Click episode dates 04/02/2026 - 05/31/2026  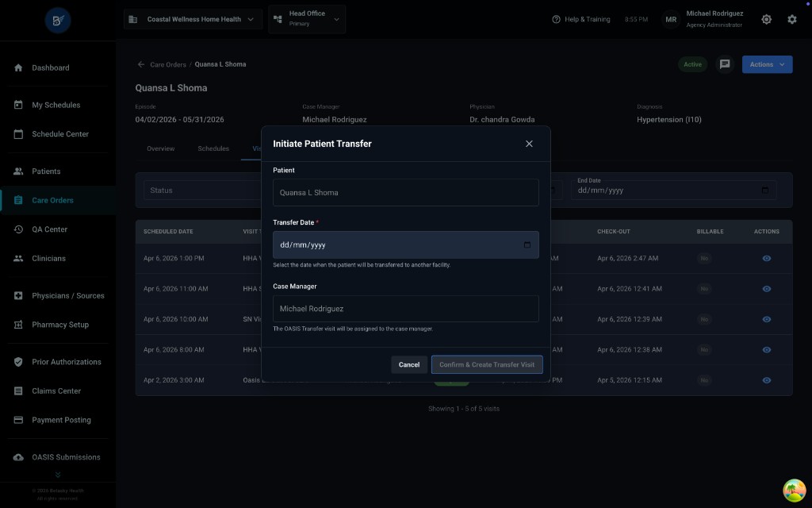click(x=179, y=120)
